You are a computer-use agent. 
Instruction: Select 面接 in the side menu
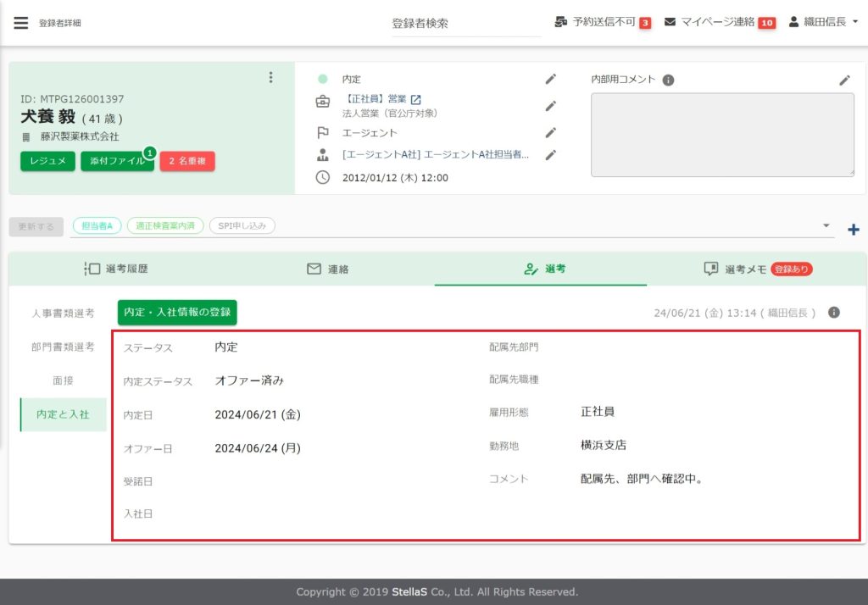(63, 380)
